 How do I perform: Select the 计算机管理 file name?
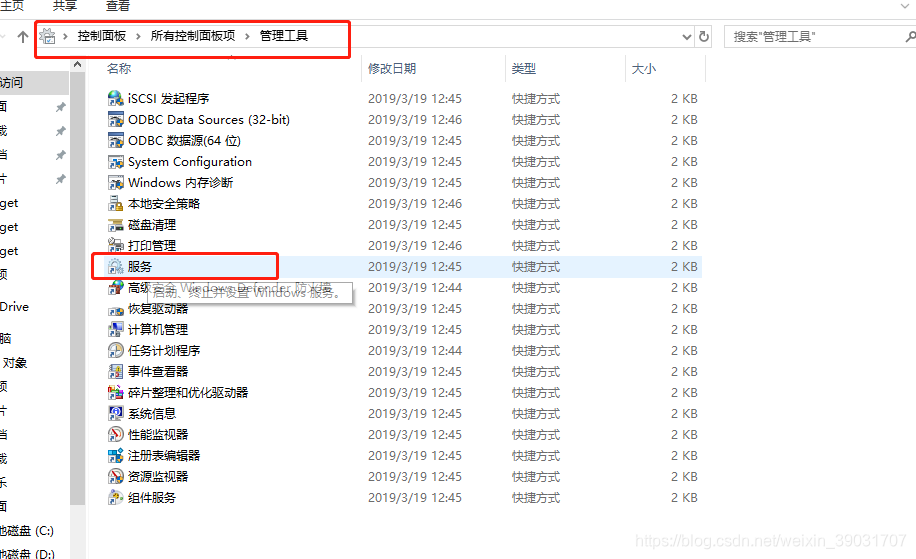click(158, 330)
